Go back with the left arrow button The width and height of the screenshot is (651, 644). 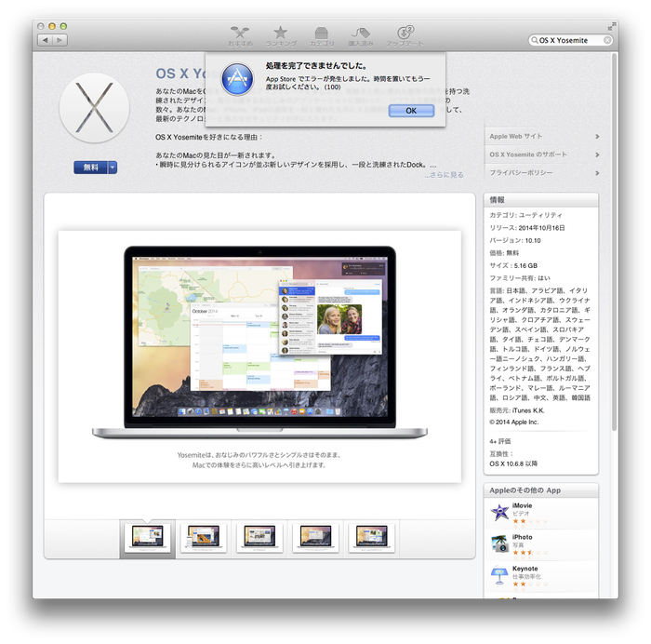click(x=46, y=40)
